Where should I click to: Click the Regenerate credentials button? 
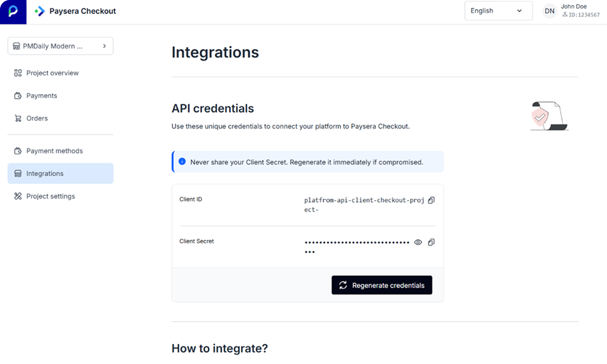click(x=382, y=285)
